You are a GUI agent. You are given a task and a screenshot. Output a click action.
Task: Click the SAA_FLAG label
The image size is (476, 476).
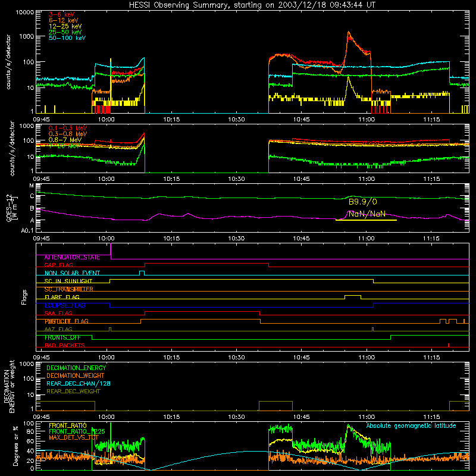[x=58, y=314]
